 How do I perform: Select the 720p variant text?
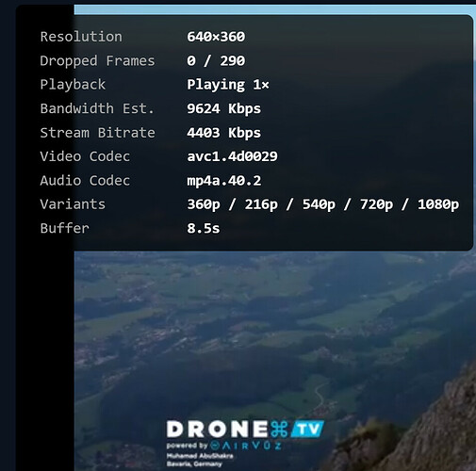click(376, 204)
